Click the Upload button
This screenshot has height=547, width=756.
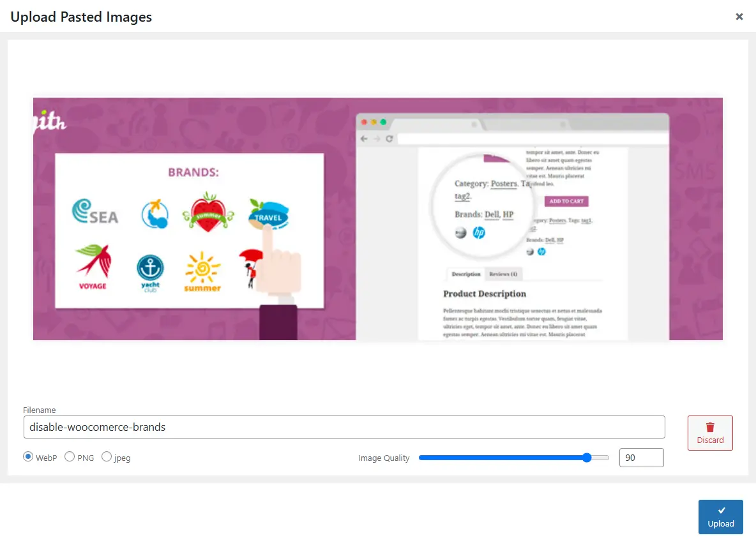pos(720,517)
